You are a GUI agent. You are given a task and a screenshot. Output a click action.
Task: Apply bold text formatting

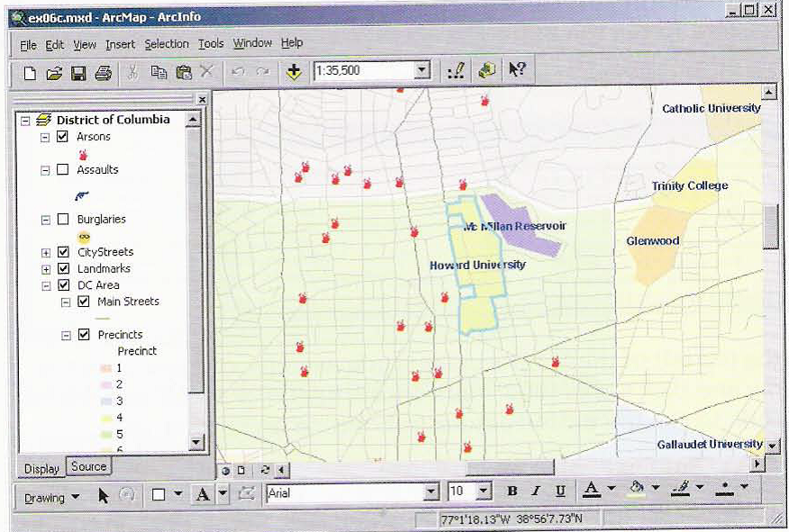tap(512, 491)
